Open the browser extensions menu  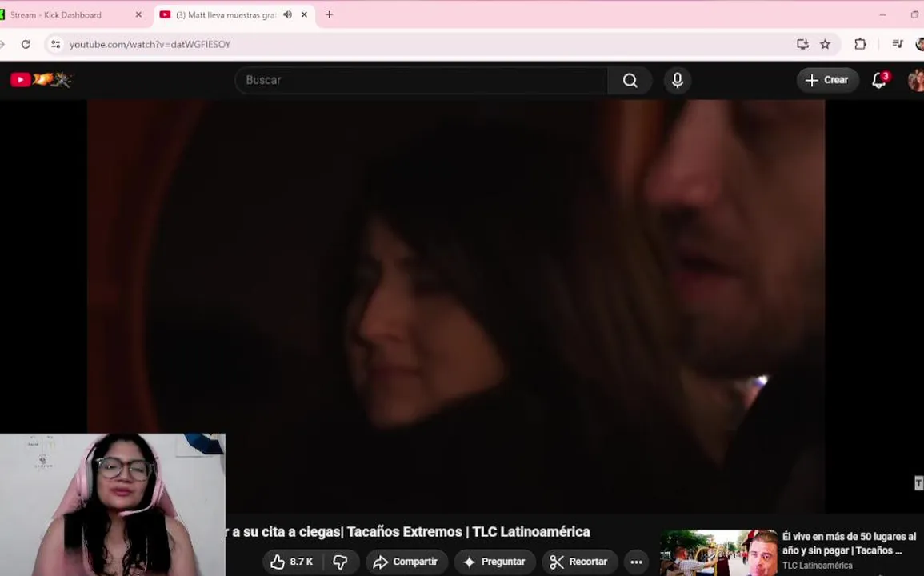860,44
